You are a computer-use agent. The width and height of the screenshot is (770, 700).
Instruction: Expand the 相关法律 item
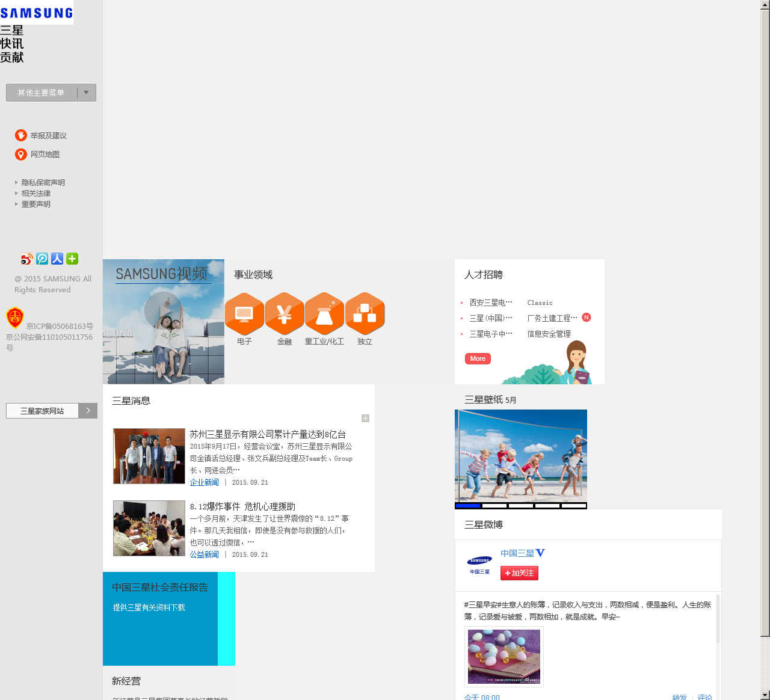click(x=35, y=193)
